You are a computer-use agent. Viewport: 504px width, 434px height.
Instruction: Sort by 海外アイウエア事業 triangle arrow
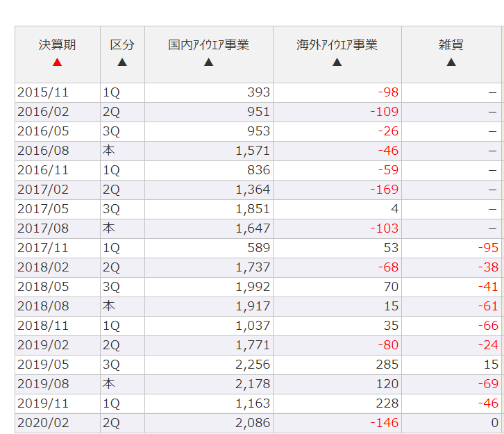pyautogui.click(x=337, y=62)
